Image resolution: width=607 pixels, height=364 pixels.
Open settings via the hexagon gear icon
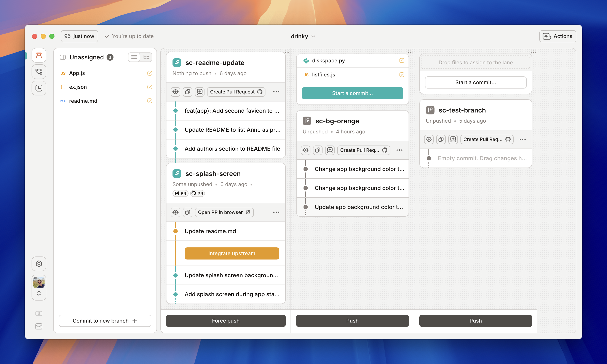39,264
